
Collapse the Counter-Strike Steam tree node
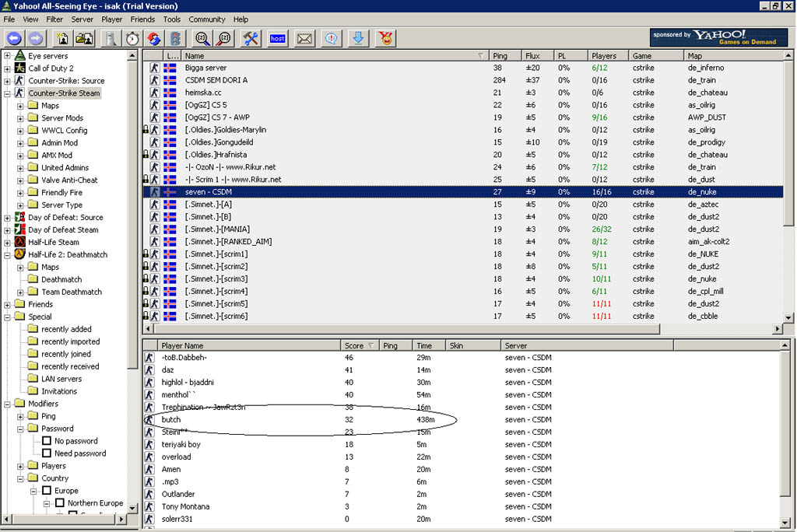(7, 93)
